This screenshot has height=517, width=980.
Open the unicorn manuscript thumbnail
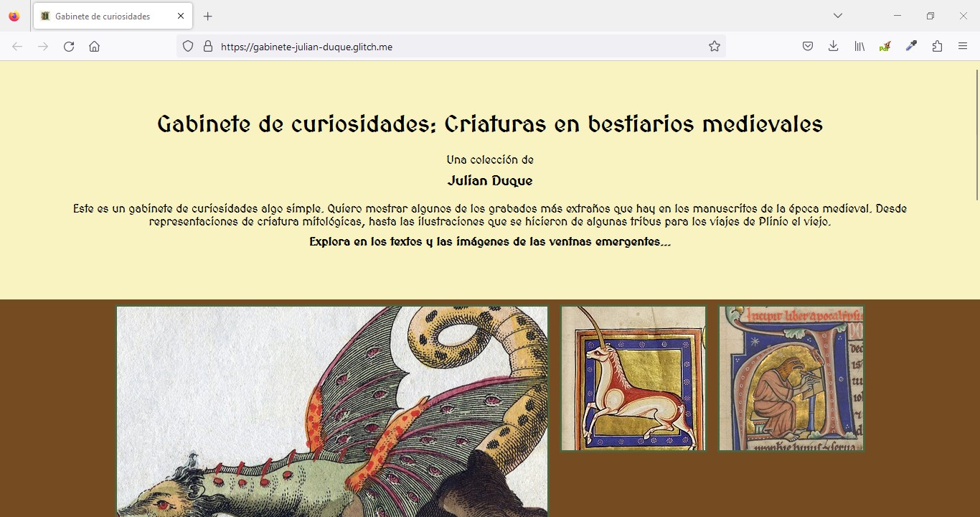[633, 378]
